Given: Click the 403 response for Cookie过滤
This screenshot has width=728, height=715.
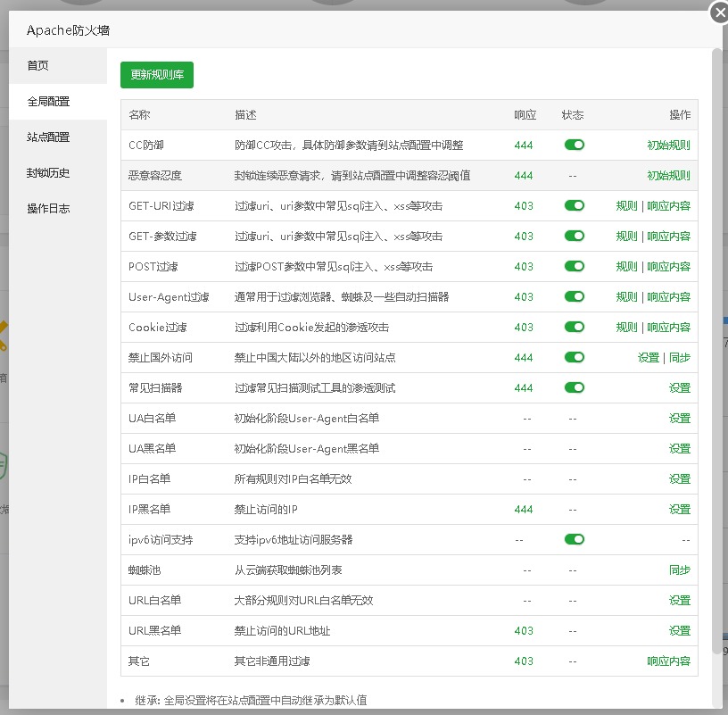Looking at the screenshot, I should [524, 328].
